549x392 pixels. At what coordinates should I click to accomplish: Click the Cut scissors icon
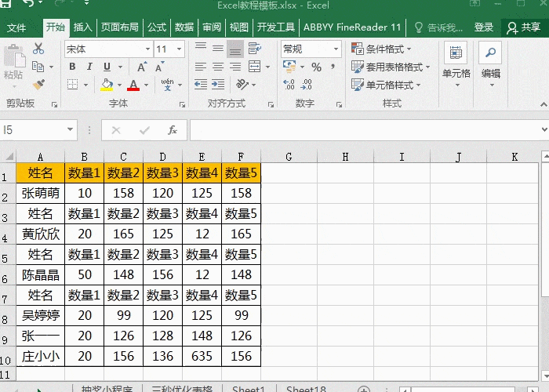point(38,49)
